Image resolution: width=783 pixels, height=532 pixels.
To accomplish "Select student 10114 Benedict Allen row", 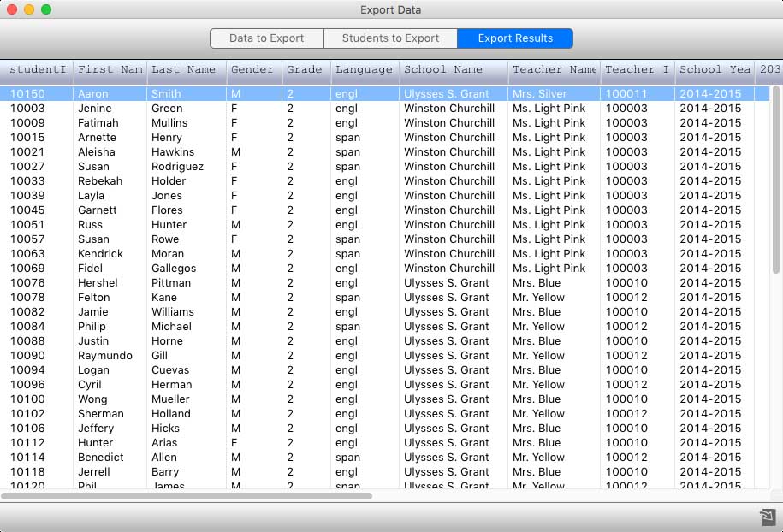I will [384, 457].
